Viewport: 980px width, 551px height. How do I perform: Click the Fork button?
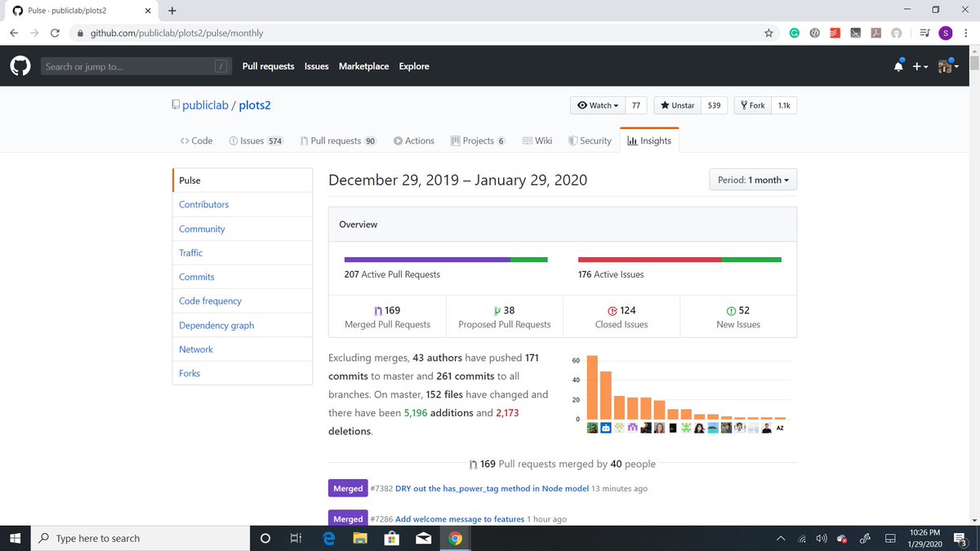pyautogui.click(x=752, y=105)
